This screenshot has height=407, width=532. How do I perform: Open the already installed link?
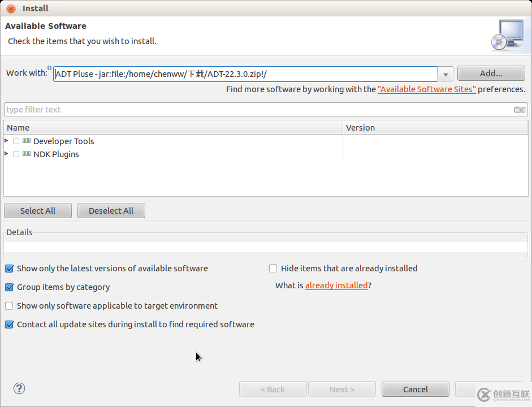(336, 285)
